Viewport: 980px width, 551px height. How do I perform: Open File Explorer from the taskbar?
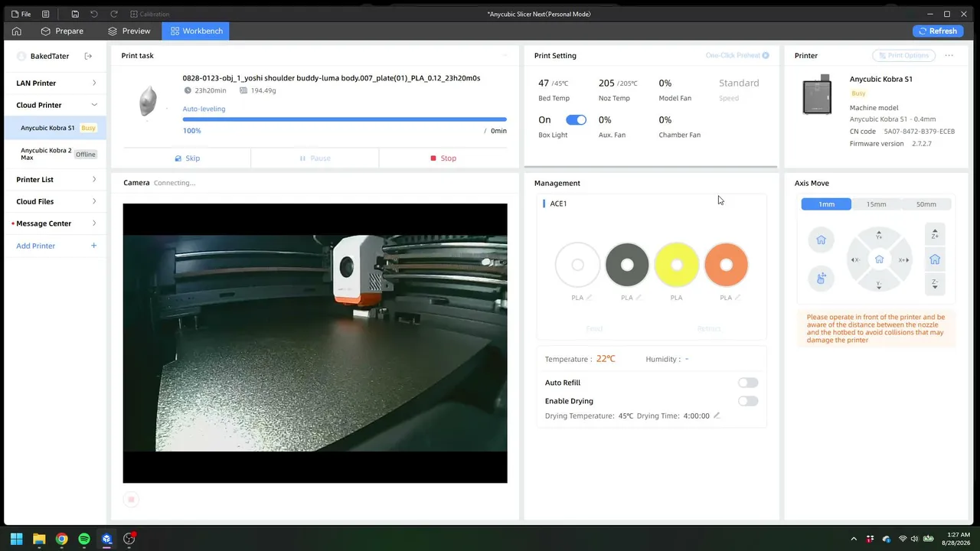39,539
